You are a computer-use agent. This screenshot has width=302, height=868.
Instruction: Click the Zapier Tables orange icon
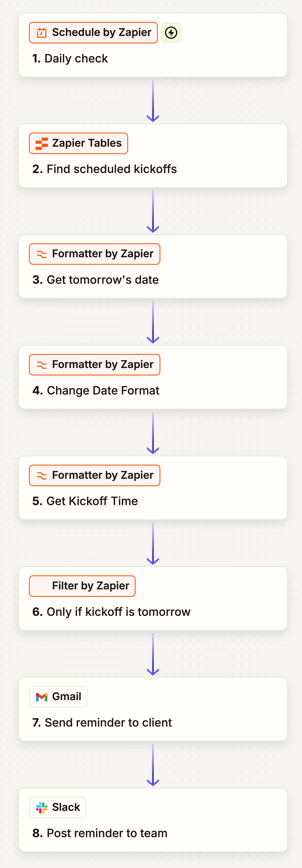pyautogui.click(x=41, y=143)
